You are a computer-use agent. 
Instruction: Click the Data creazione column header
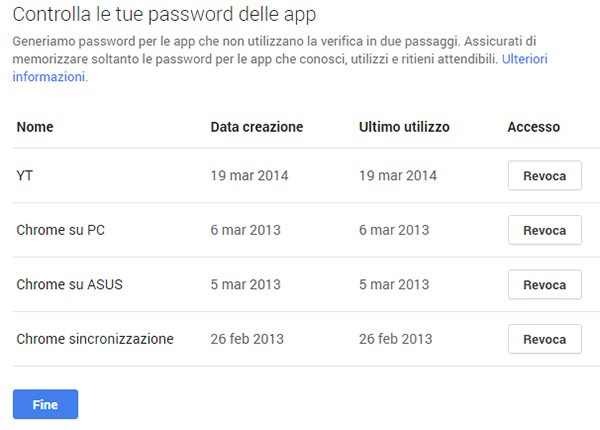click(x=256, y=127)
